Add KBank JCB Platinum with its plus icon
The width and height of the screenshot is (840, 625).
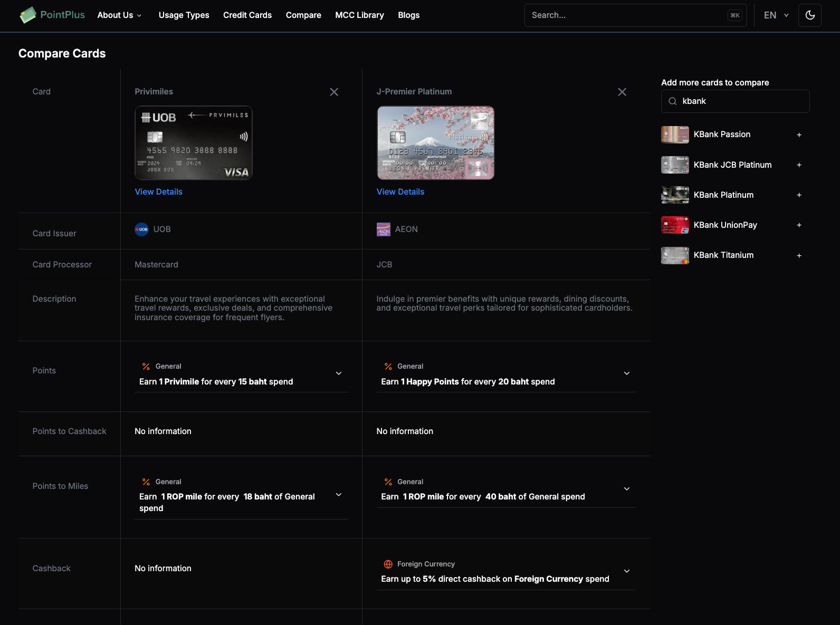click(x=799, y=165)
